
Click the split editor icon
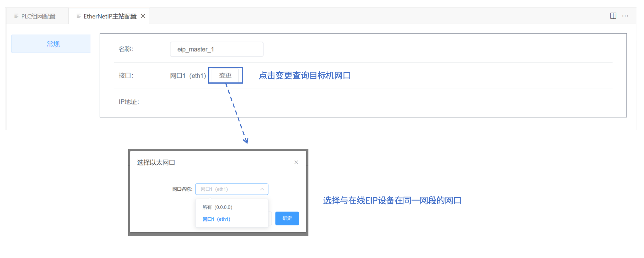click(x=613, y=16)
